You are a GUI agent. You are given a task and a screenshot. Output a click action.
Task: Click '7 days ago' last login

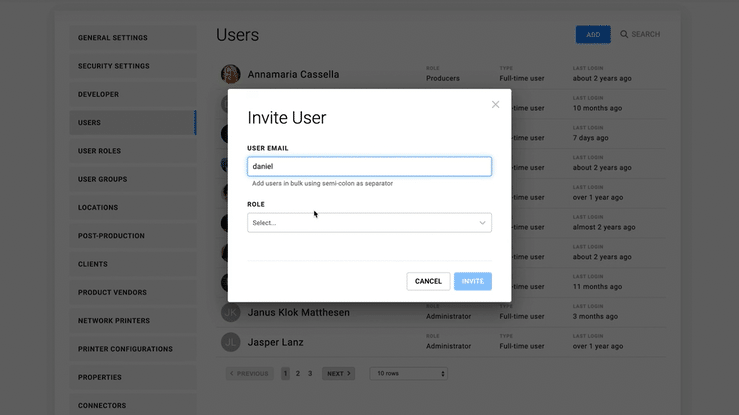(x=590, y=138)
